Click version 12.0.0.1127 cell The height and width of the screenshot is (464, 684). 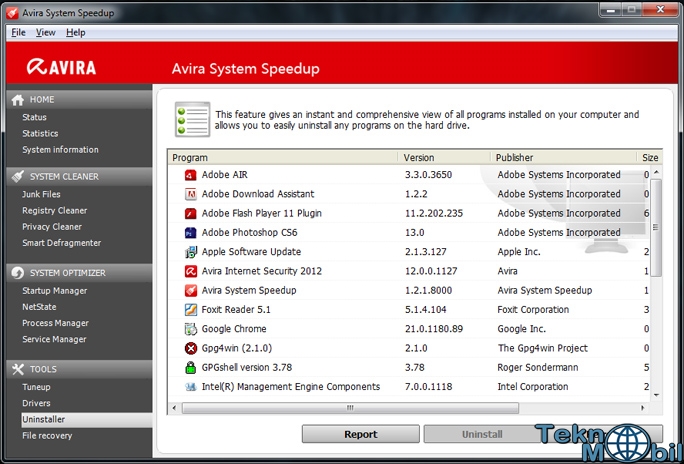pyautogui.click(x=431, y=271)
